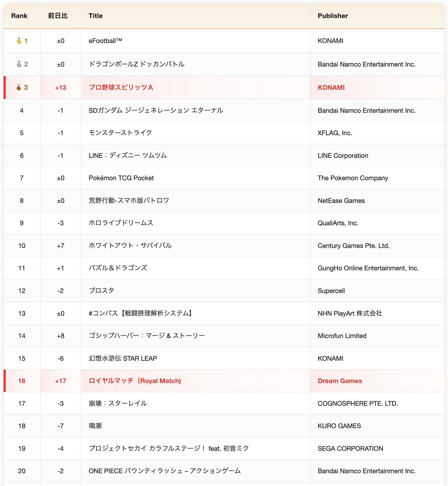The height and width of the screenshot is (486, 448).
Task: Click publisher COGNOSPHERE PTE. LTD.
Action: pos(358,403)
